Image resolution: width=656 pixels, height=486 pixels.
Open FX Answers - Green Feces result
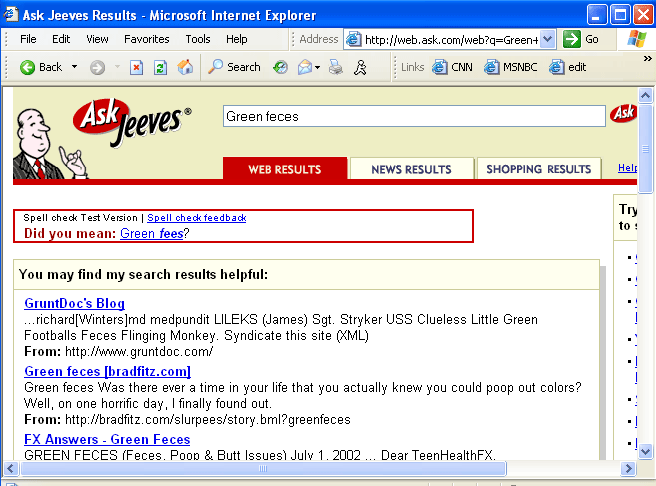pos(107,439)
